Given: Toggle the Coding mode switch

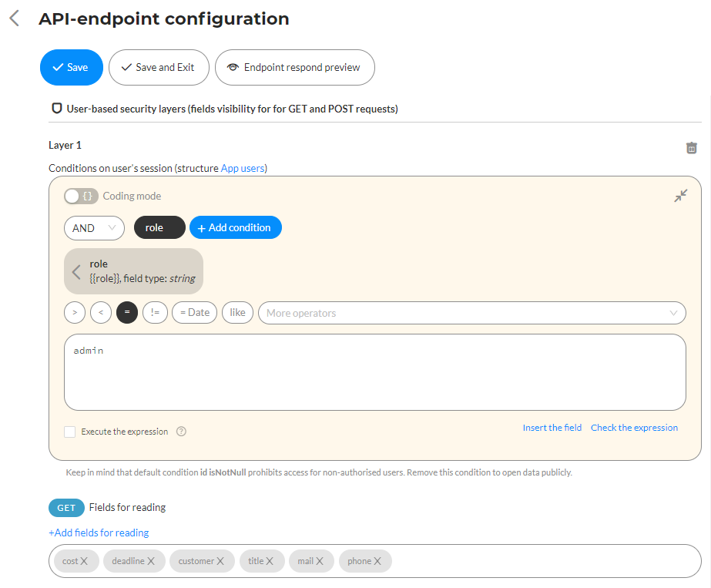Looking at the screenshot, I should [x=81, y=196].
